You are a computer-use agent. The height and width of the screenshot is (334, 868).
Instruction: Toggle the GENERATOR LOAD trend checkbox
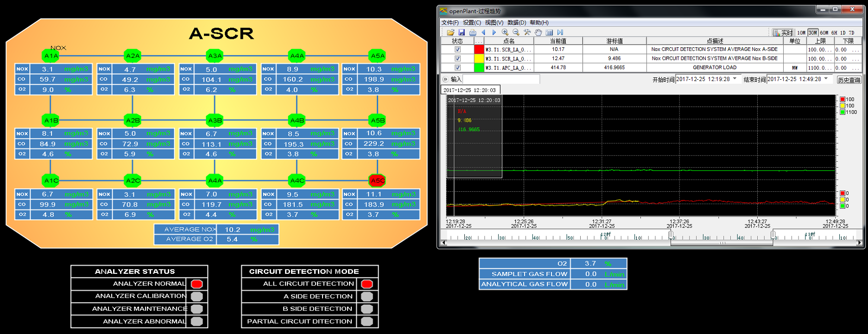[457, 68]
